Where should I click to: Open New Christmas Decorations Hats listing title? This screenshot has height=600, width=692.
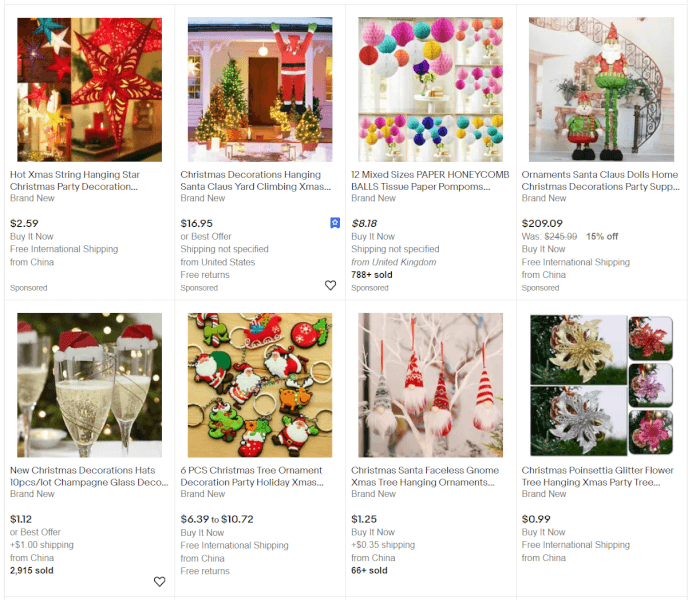(89, 476)
